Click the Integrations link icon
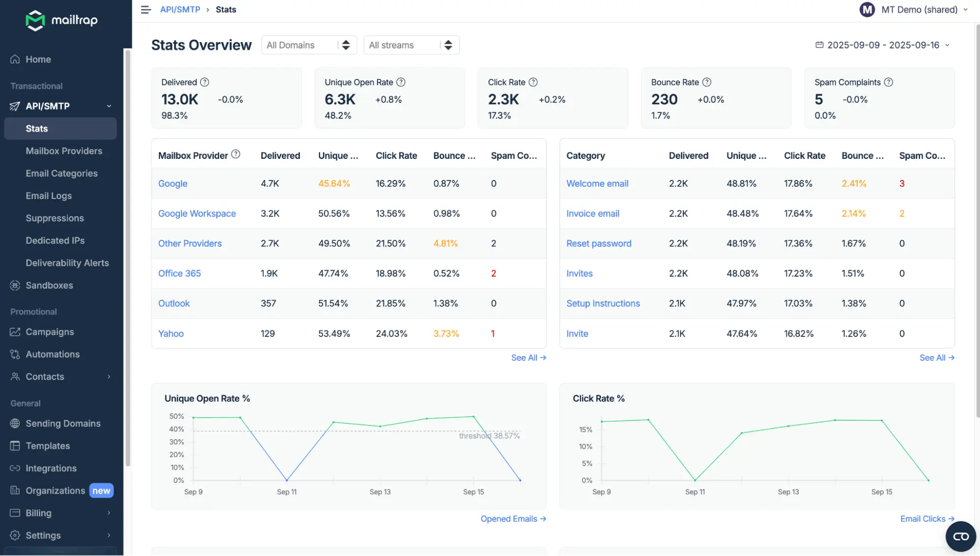980x556 pixels. [x=15, y=468]
